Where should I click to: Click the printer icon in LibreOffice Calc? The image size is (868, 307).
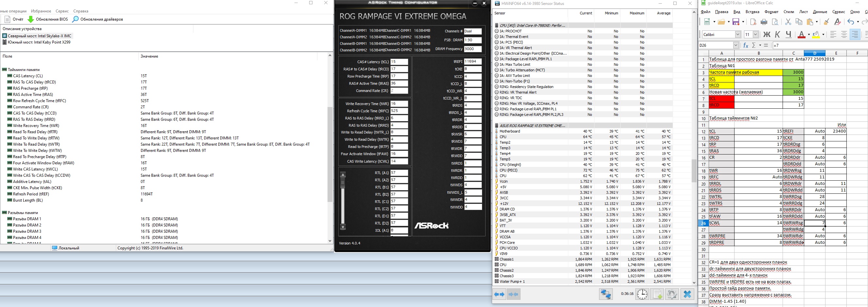764,22
